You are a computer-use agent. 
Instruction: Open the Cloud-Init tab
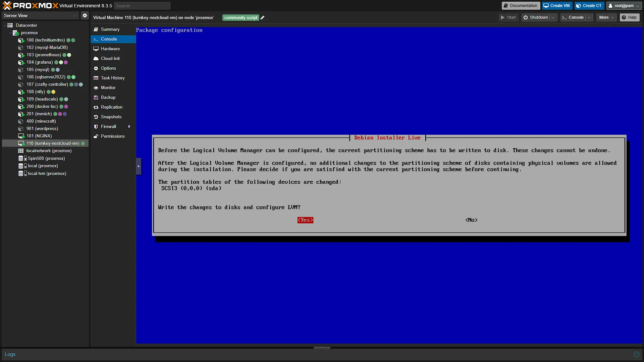point(113,59)
